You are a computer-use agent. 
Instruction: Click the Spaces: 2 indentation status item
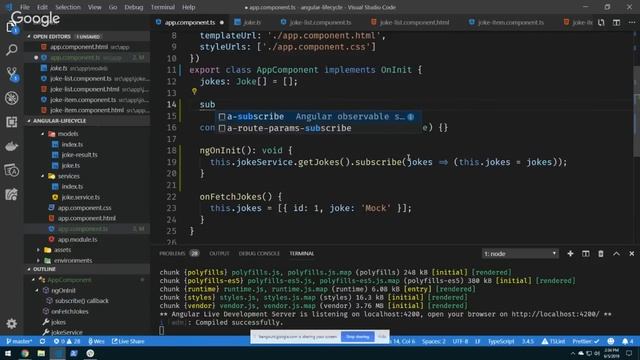pyautogui.click(x=433, y=341)
